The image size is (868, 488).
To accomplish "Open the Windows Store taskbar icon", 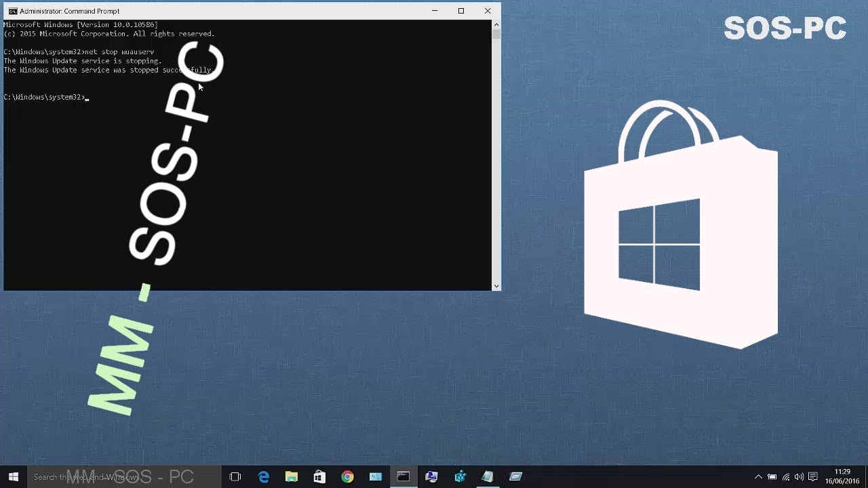I will 319,477.
